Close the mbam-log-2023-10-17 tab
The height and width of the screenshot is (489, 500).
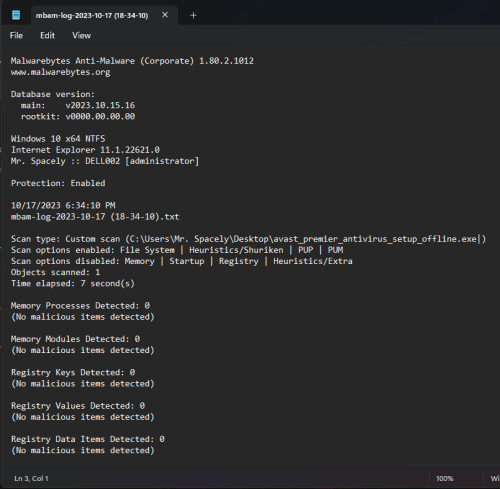click(x=165, y=15)
